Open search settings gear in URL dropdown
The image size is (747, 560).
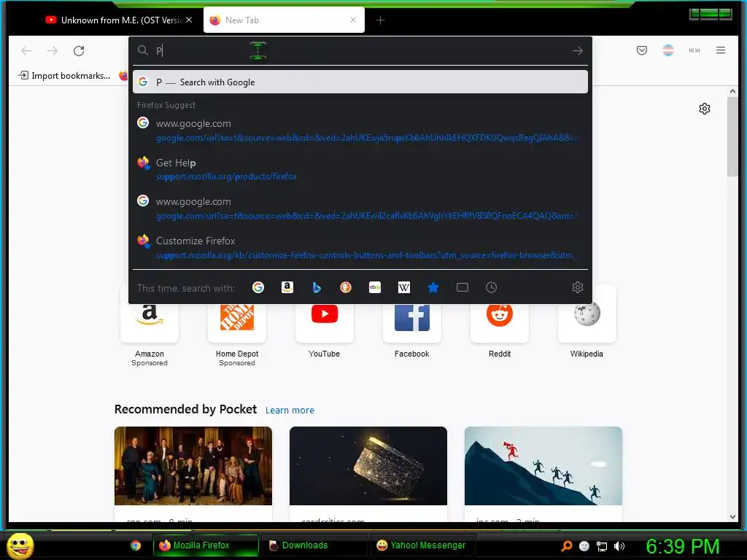[x=578, y=287]
